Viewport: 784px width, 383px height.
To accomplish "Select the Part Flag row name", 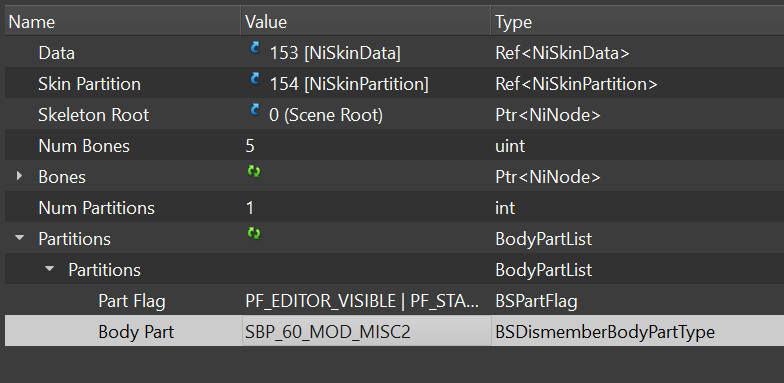I will pos(132,301).
